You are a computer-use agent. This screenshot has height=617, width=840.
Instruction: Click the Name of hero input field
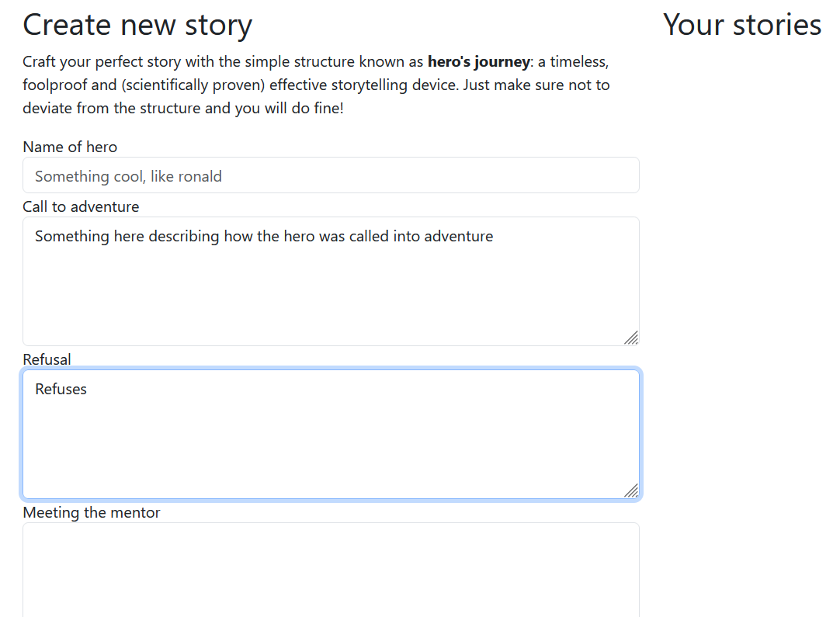331,175
